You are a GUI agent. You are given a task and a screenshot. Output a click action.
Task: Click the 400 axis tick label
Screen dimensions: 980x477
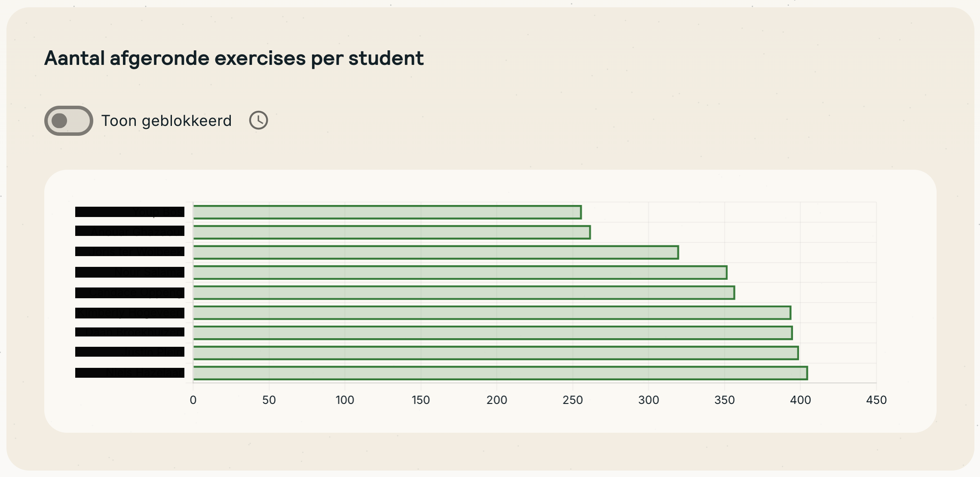pyautogui.click(x=800, y=400)
